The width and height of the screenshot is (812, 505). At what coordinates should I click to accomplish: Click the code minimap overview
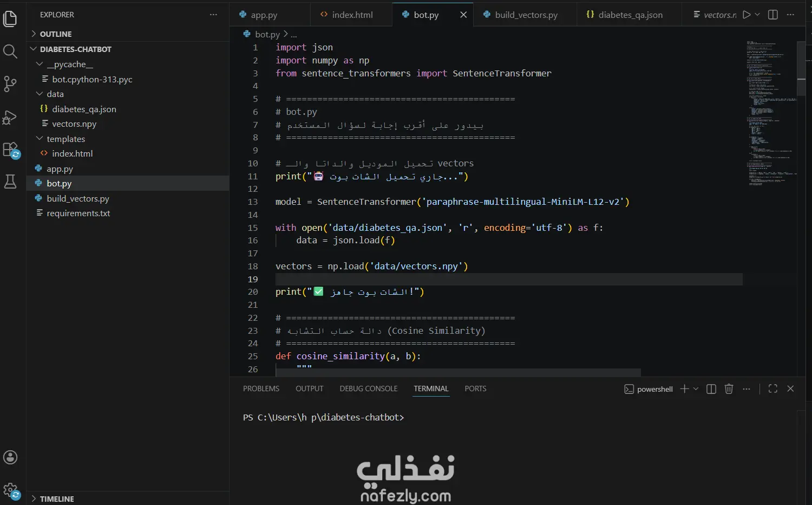771,114
